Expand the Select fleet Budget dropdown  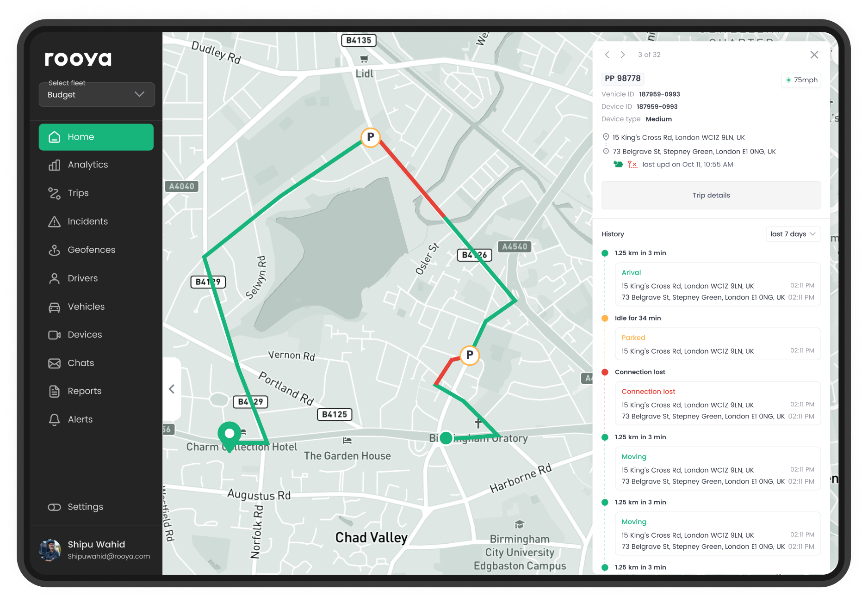pyautogui.click(x=96, y=95)
